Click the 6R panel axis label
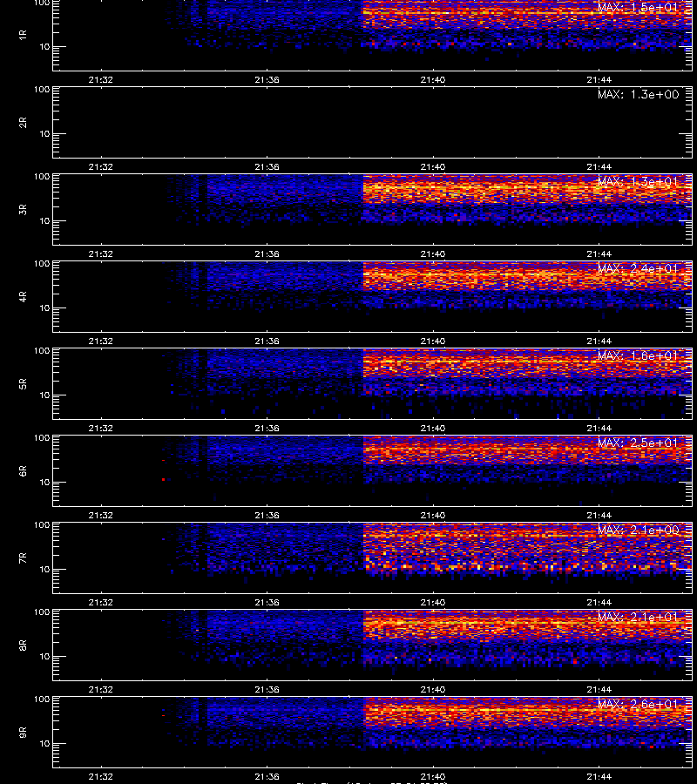697x784 pixels. 23,471
